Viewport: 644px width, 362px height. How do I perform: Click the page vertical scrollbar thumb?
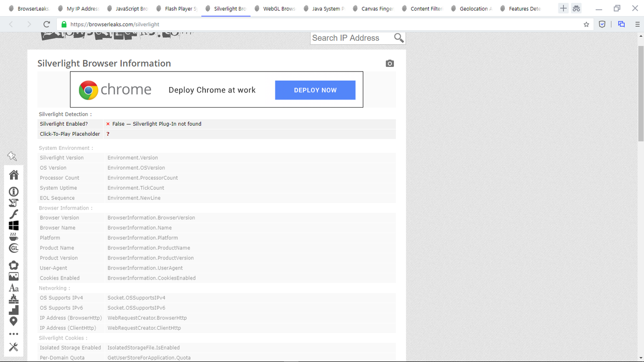click(640, 93)
